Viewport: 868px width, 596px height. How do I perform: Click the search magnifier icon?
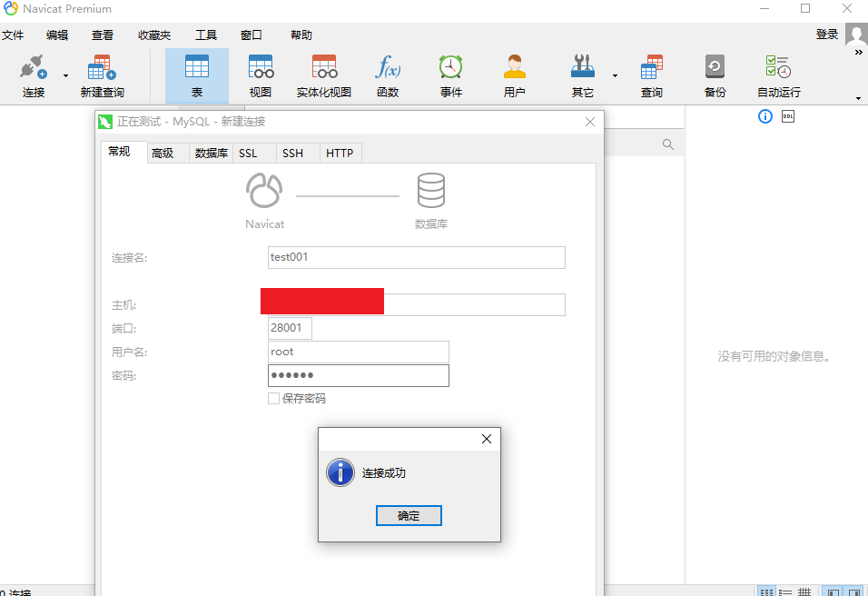[x=668, y=144]
